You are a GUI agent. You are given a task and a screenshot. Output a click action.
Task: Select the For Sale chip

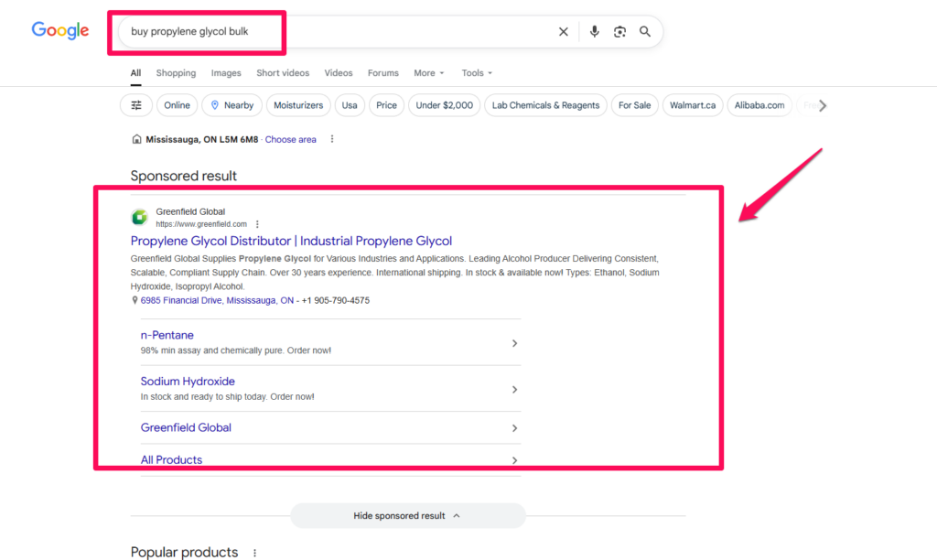pos(635,105)
